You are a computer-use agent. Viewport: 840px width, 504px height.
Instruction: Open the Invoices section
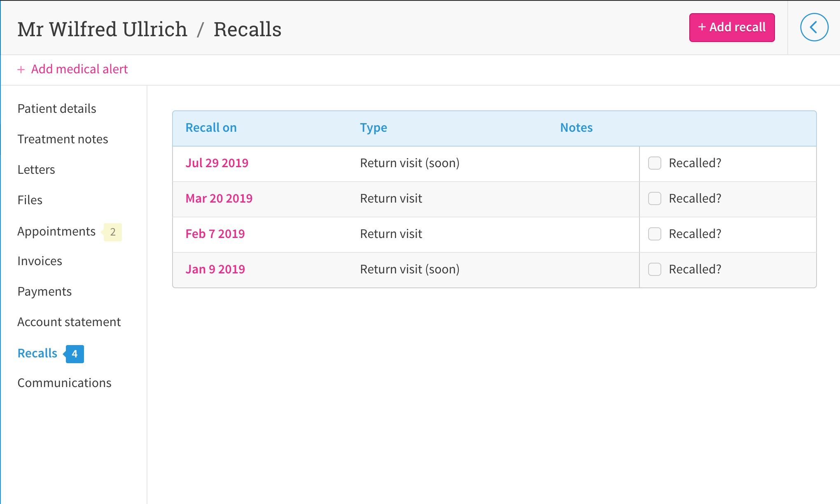[x=40, y=261]
